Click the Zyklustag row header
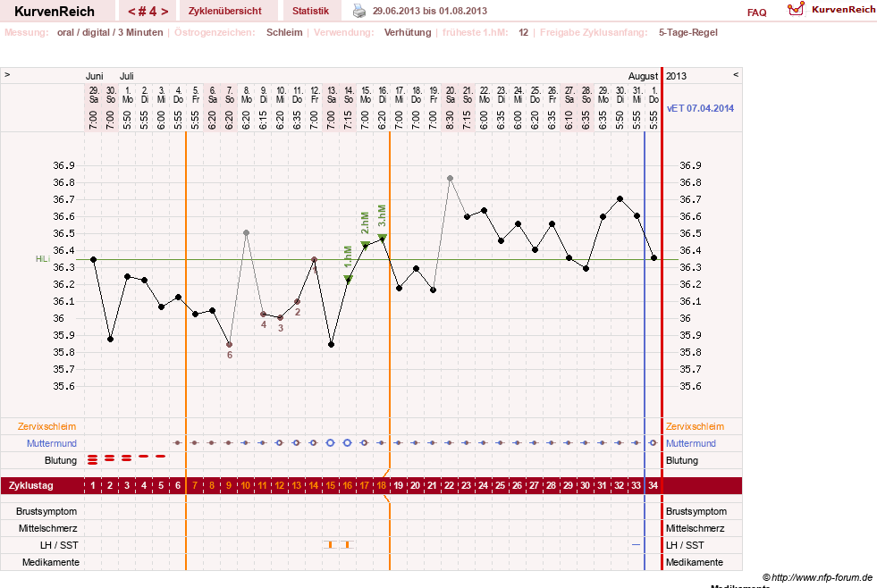Image resolution: width=877 pixels, height=588 pixels. (x=30, y=486)
